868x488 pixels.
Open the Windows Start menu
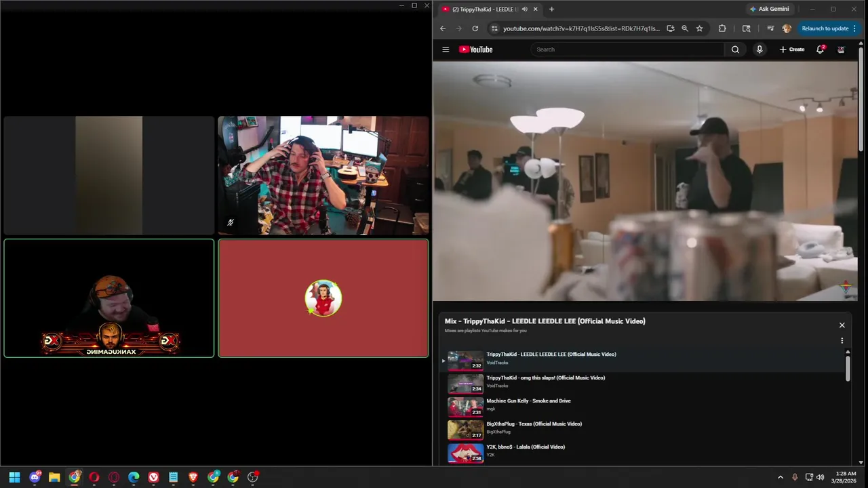(14, 477)
